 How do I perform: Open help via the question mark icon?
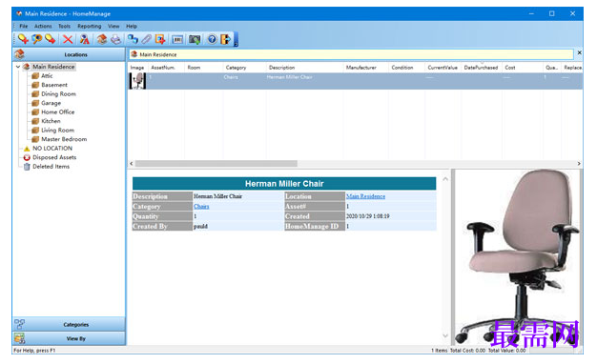pyautogui.click(x=212, y=39)
